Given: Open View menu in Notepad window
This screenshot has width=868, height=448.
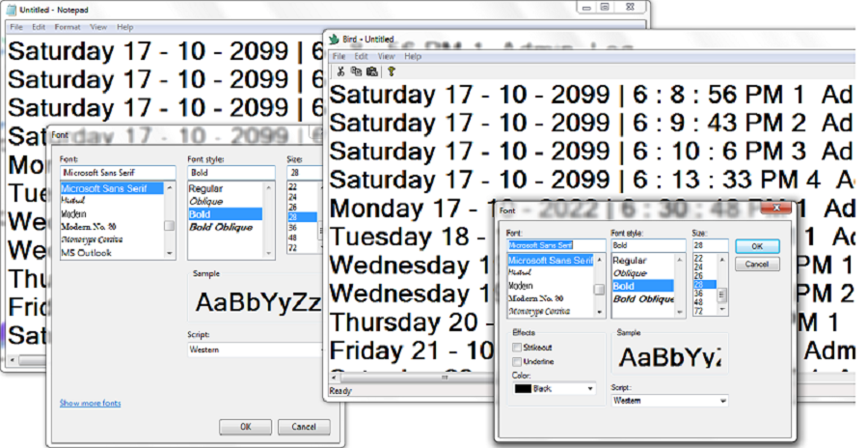Looking at the screenshot, I should coord(98,27).
